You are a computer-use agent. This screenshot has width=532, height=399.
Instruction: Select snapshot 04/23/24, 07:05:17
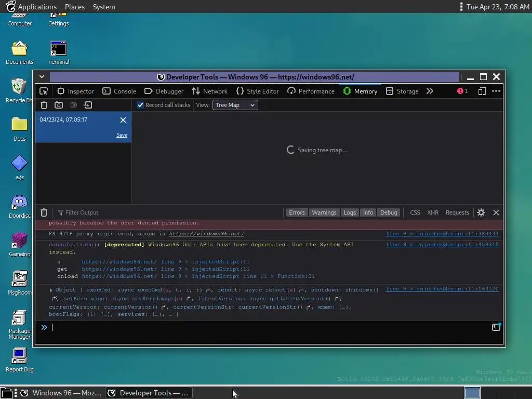tap(84, 127)
